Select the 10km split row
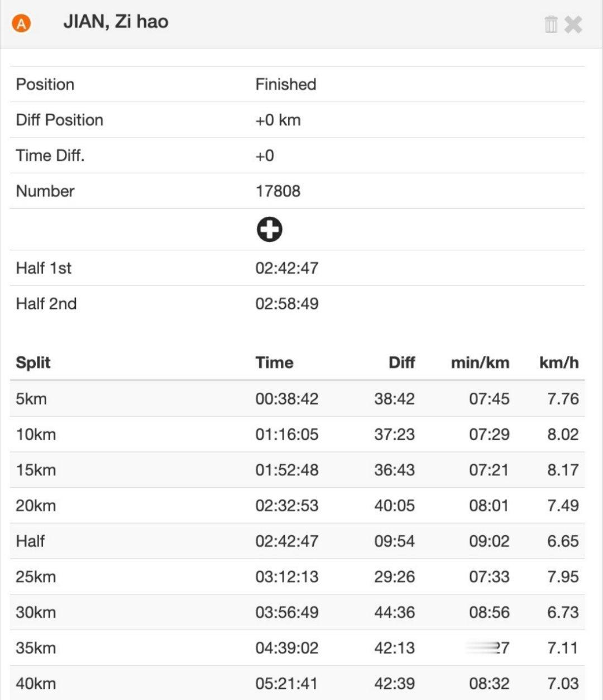The height and width of the screenshot is (700, 603). click(x=297, y=434)
